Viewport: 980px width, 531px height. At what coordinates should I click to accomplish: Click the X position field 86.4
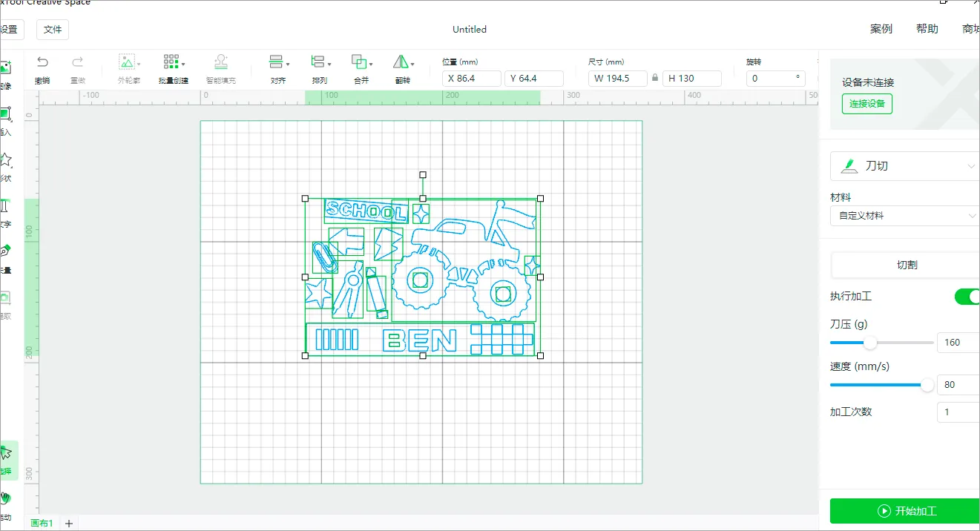[472, 78]
